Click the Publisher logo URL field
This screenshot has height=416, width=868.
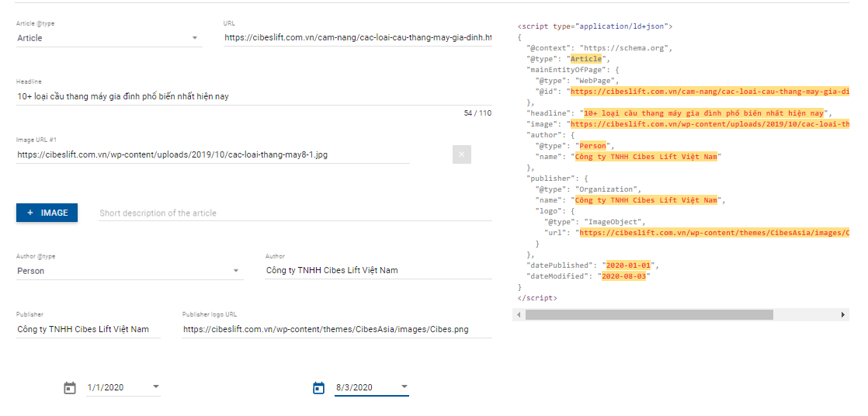337,329
